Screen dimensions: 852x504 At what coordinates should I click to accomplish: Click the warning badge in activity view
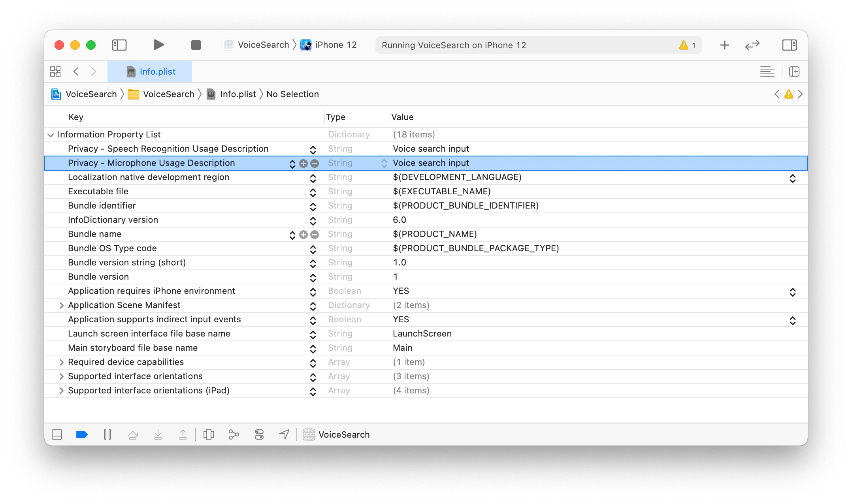point(687,45)
